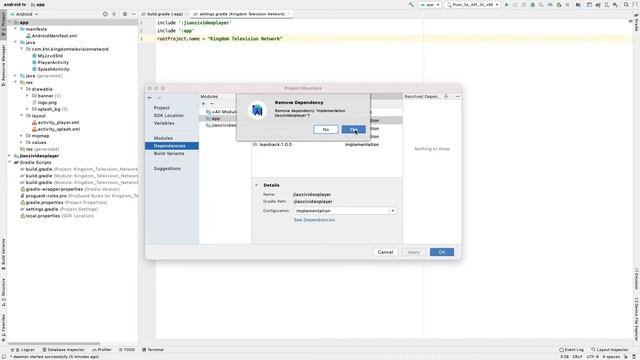Image resolution: width=640 pixels, height=360 pixels.
Task: Expand the values folder
Action: [x=22, y=142]
